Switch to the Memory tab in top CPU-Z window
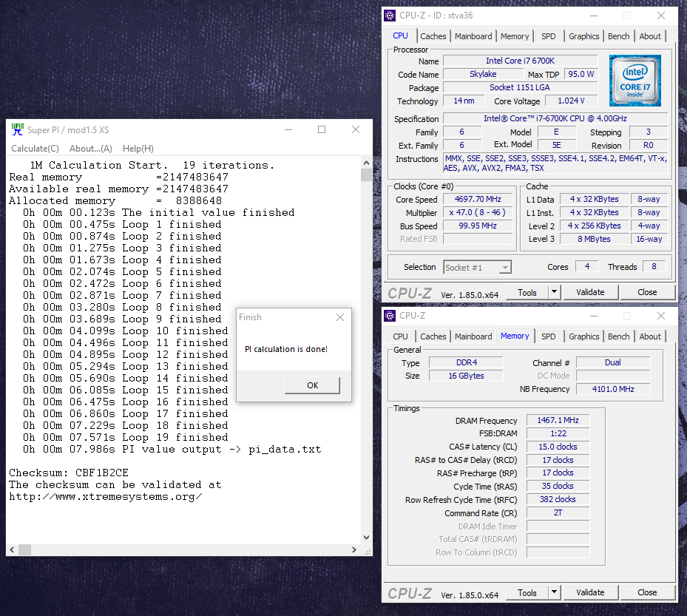Screen dimensions: 687x616 [515, 36]
